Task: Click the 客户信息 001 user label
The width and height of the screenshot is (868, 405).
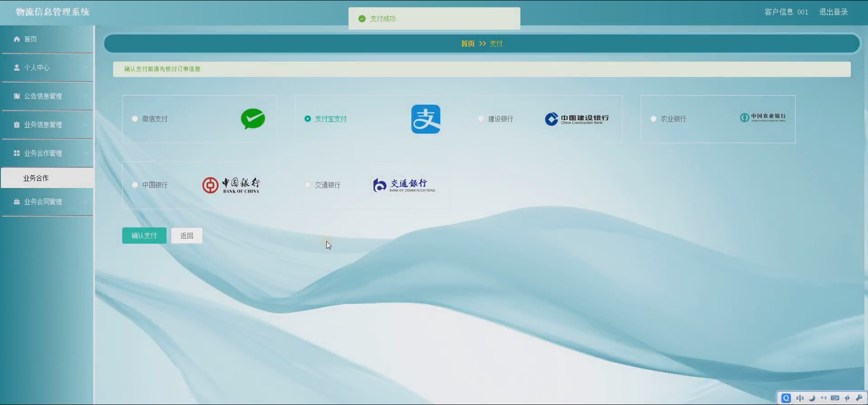Action: 786,12
